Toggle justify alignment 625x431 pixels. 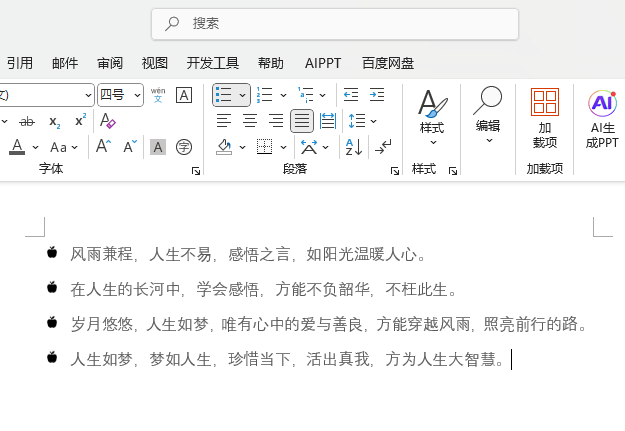(x=302, y=121)
